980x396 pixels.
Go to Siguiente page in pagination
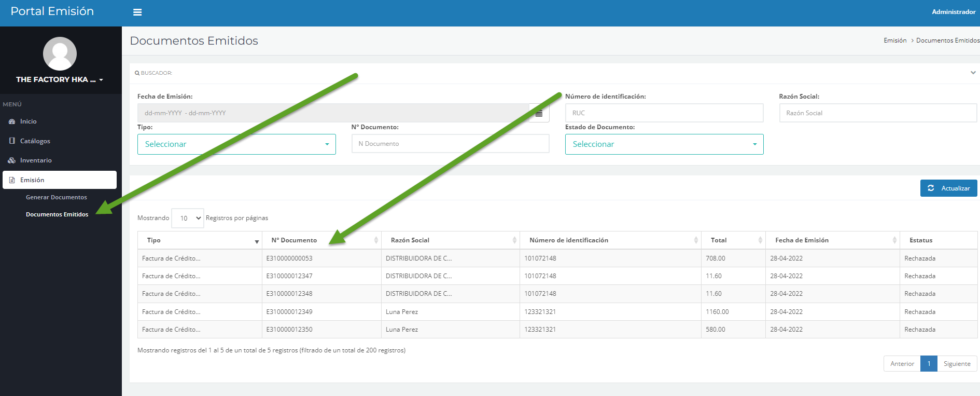(x=957, y=364)
